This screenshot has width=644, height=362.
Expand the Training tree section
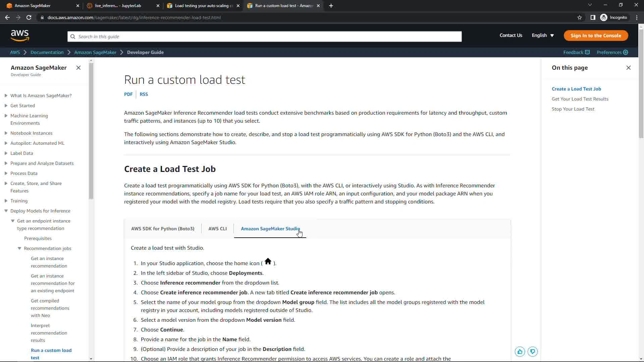point(6,201)
